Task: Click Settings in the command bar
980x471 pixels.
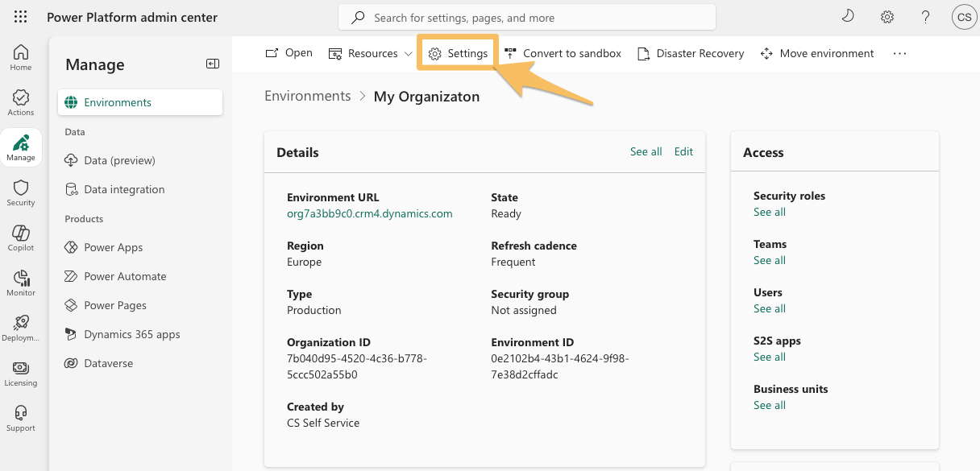Action: (x=458, y=53)
